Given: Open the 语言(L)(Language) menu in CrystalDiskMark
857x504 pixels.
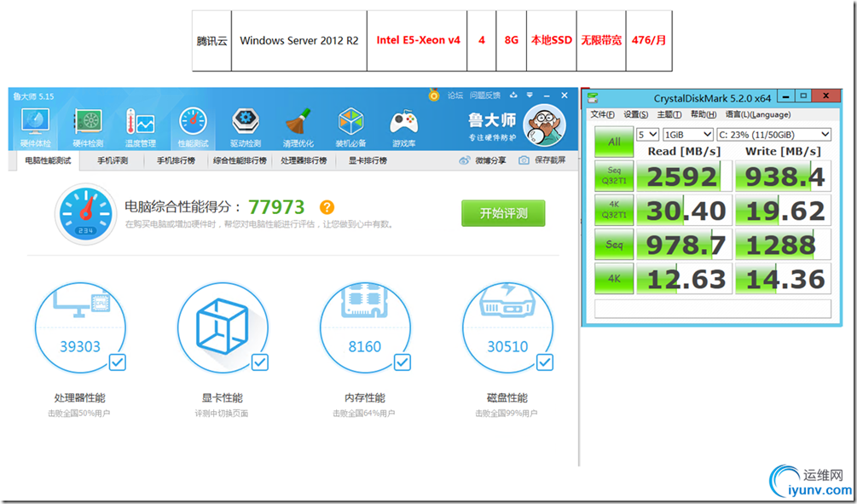Looking at the screenshot, I should click(x=757, y=115).
